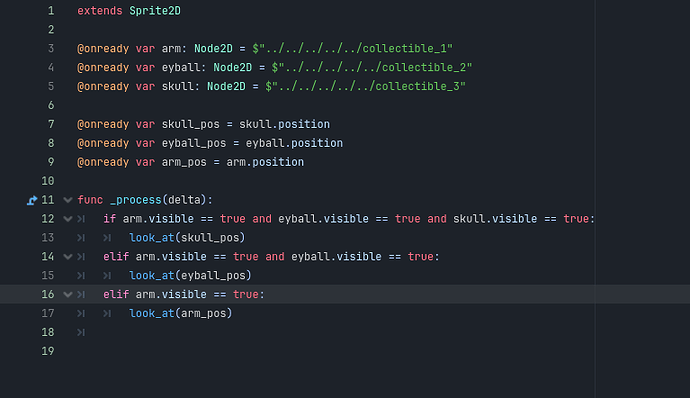Viewport: 690px width, 398px height.
Task: Collapse the if block on line 12
Action: [x=68, y=219]
